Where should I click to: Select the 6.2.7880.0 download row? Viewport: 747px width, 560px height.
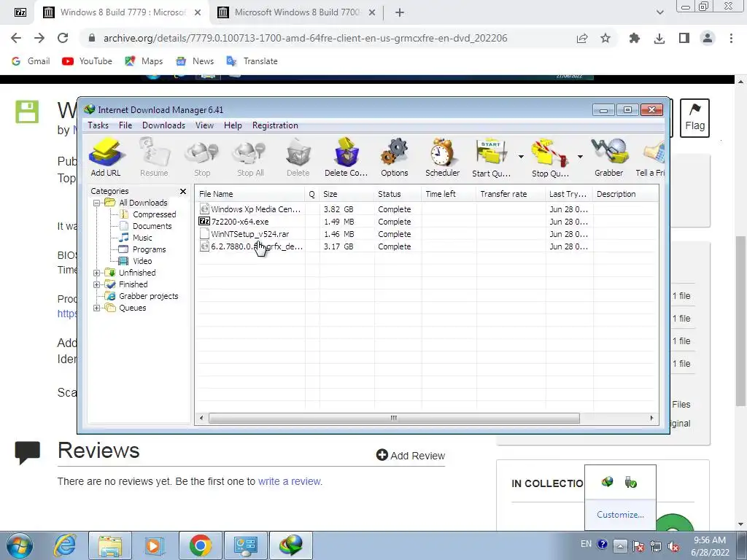[426, 246]
